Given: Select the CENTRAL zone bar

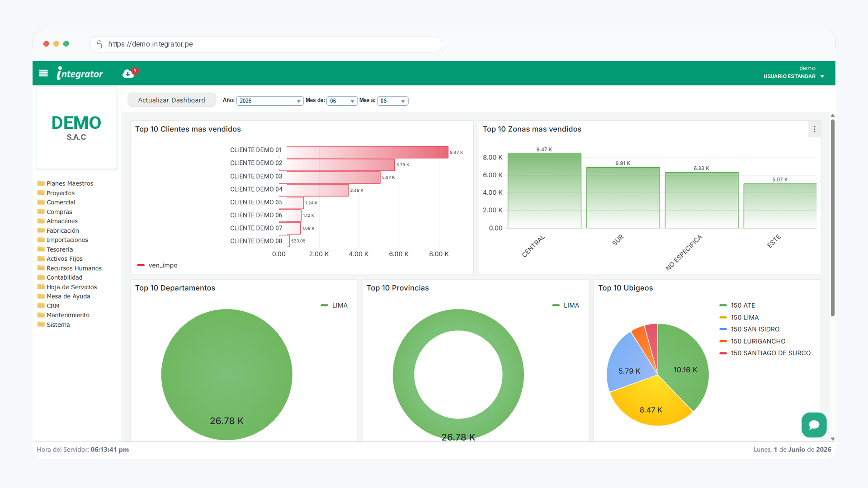Looking at the screenshot, I should (x=544, y=191).
